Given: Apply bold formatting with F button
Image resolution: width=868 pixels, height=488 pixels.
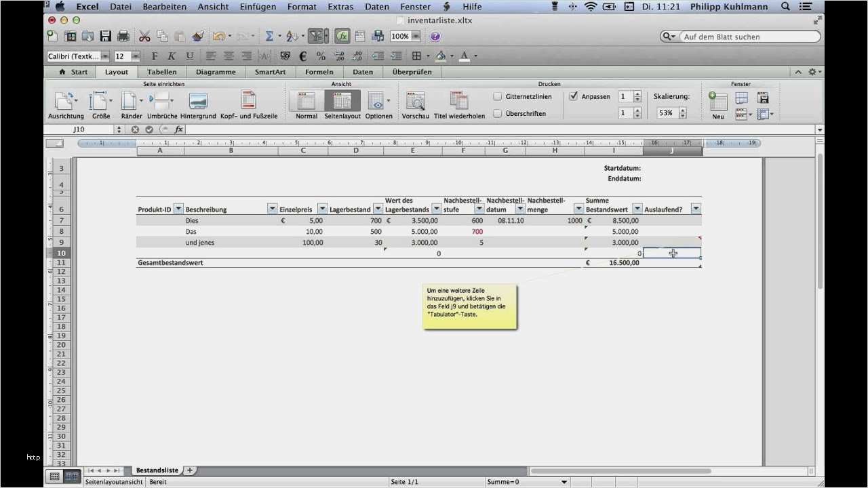Looking at the screenshot, I should tap(155, 56).
